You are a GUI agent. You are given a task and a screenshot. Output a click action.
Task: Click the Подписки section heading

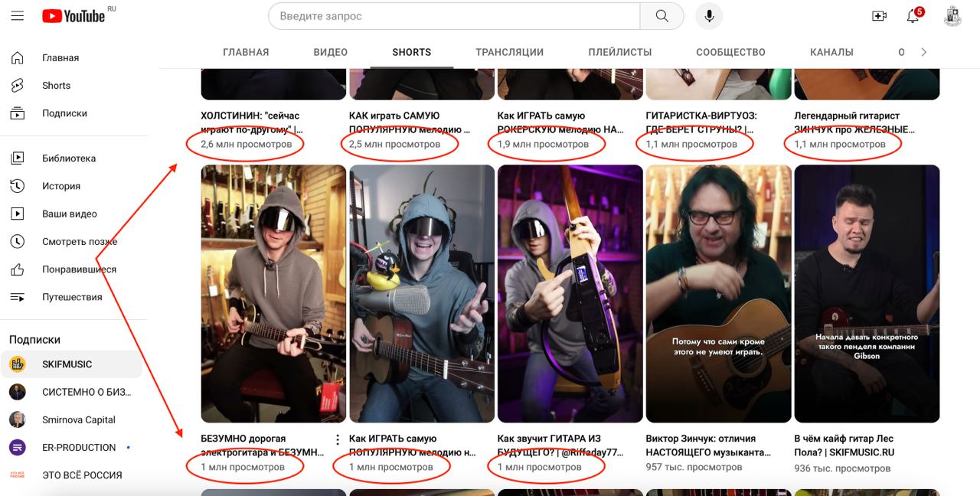click(x=34, y=339)
